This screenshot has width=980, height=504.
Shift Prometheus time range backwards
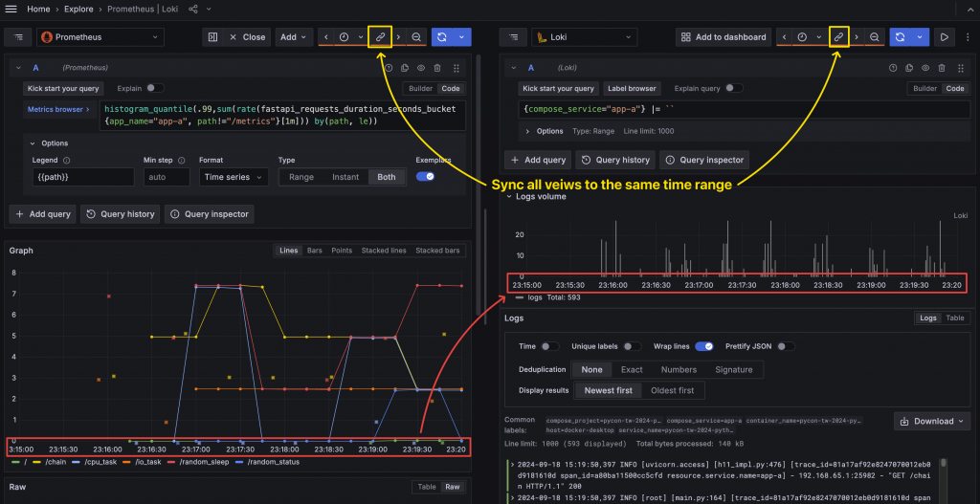(325, 37)
